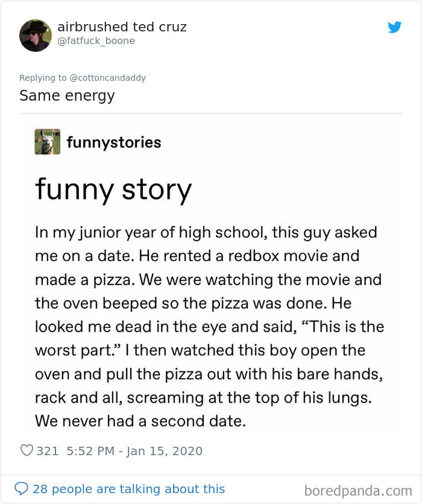This screenshot has height=504, width=422.
Task: Visit the @fatfuck_boone handle link
Action: tap(96, 41)
